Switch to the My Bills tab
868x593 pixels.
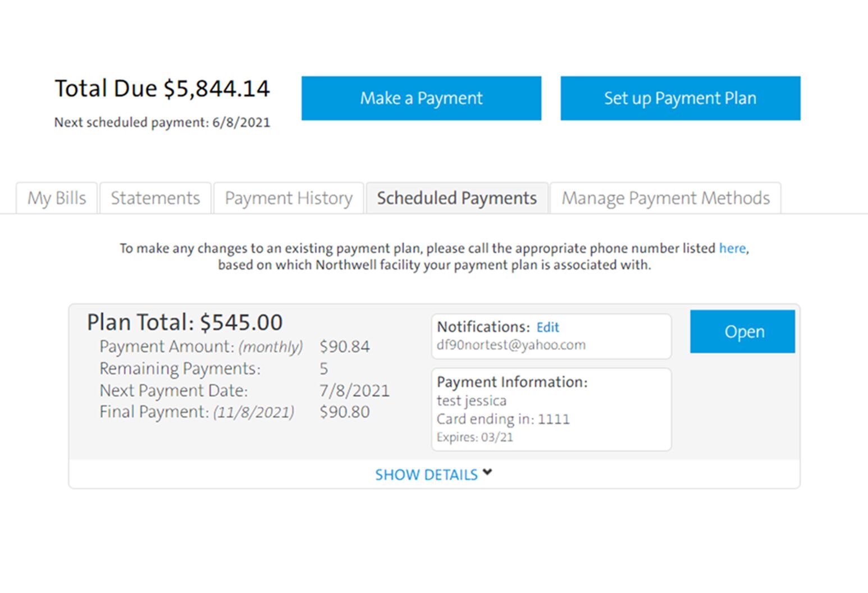point(57,198)
